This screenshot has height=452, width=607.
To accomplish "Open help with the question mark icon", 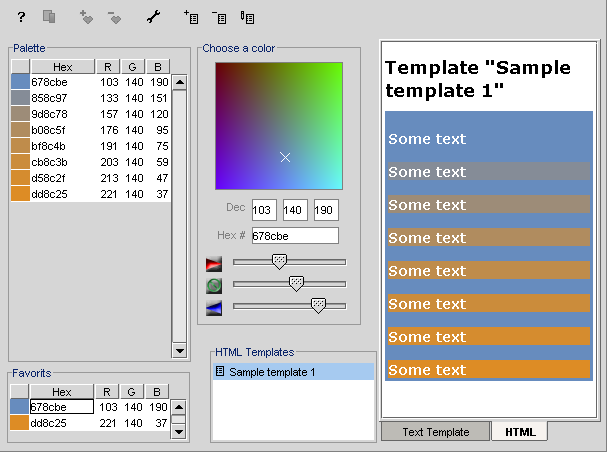I will click(x=21, y=17).
